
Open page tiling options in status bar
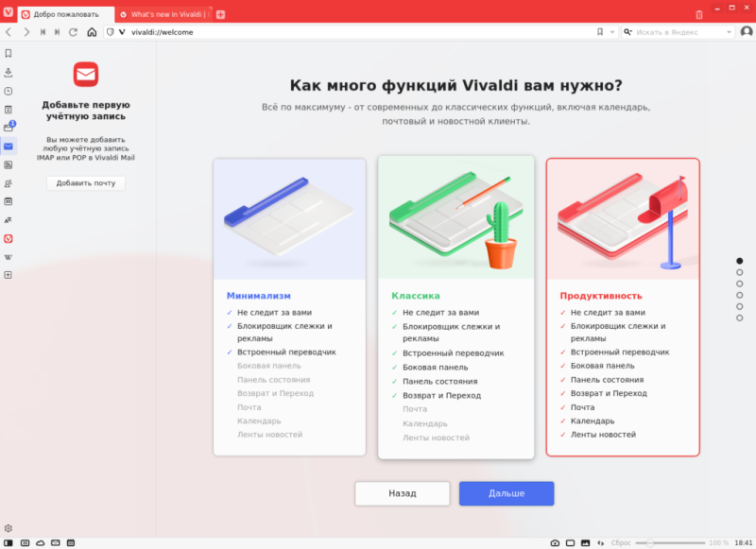(x=571, y=542)
